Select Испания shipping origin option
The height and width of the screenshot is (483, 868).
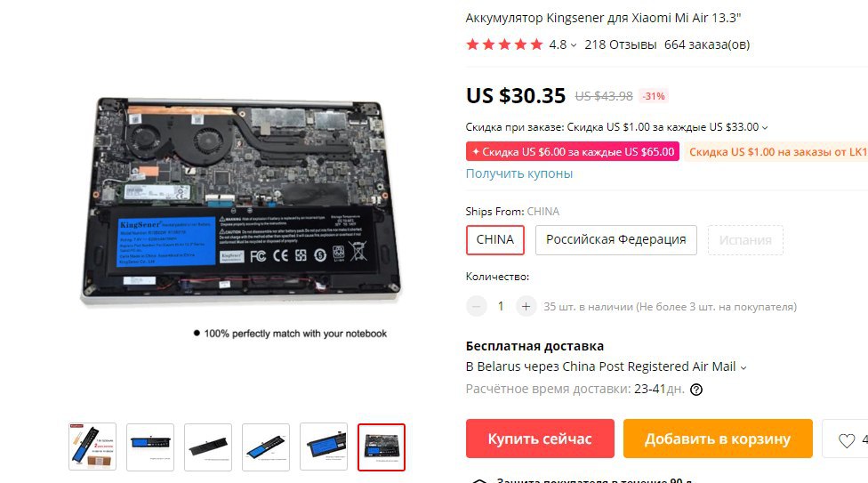coord(745,240)
